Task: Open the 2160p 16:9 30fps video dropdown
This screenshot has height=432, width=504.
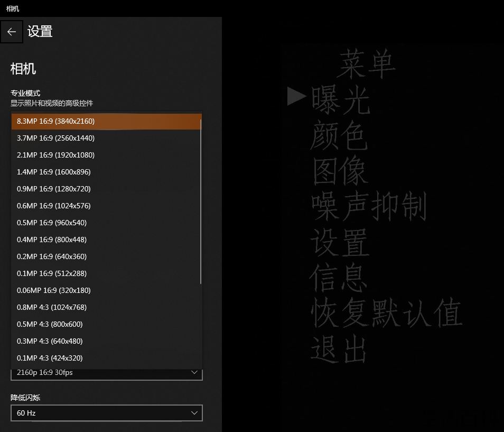Action: click(106, 374)
